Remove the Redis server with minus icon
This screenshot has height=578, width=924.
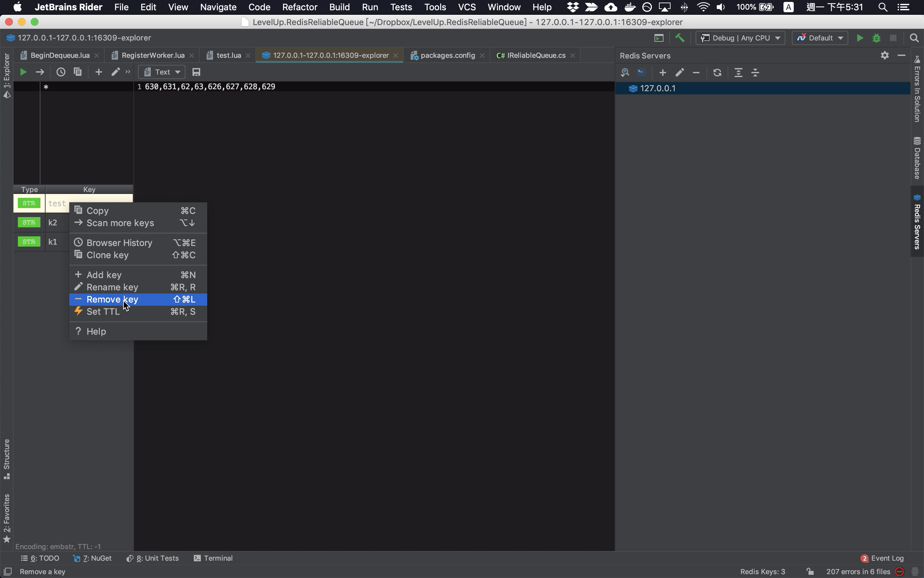pos(696,72)
